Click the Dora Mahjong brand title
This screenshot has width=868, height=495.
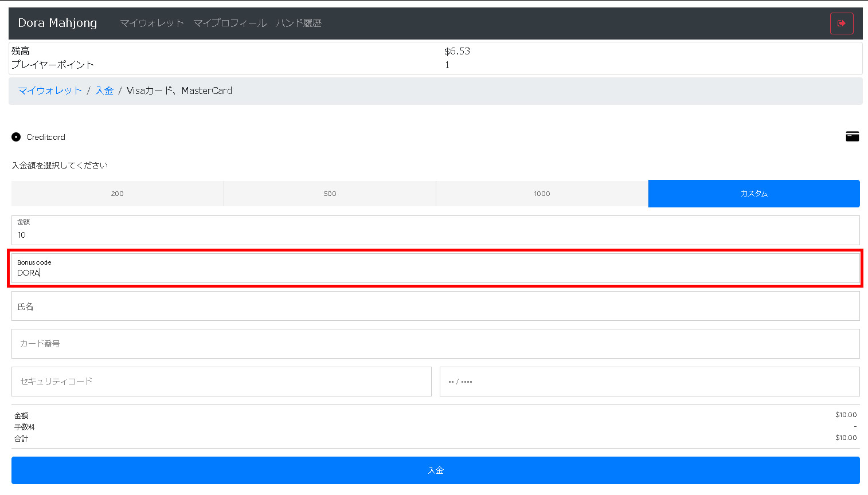tap(57, 23)
